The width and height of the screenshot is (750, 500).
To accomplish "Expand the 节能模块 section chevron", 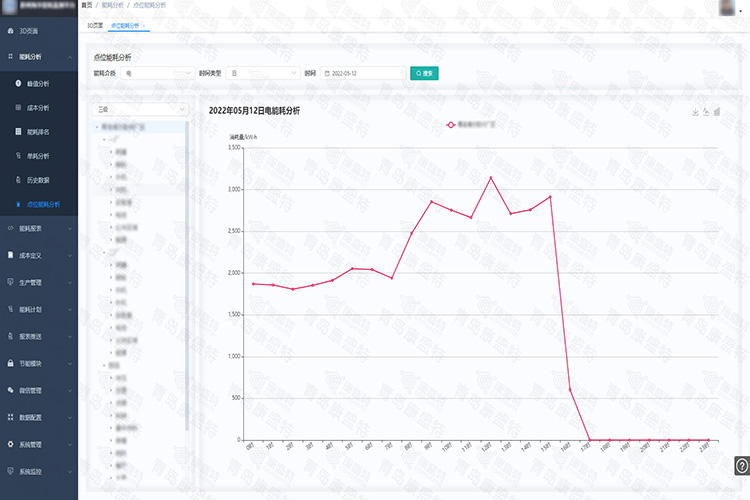I will (x=70, y=364).
